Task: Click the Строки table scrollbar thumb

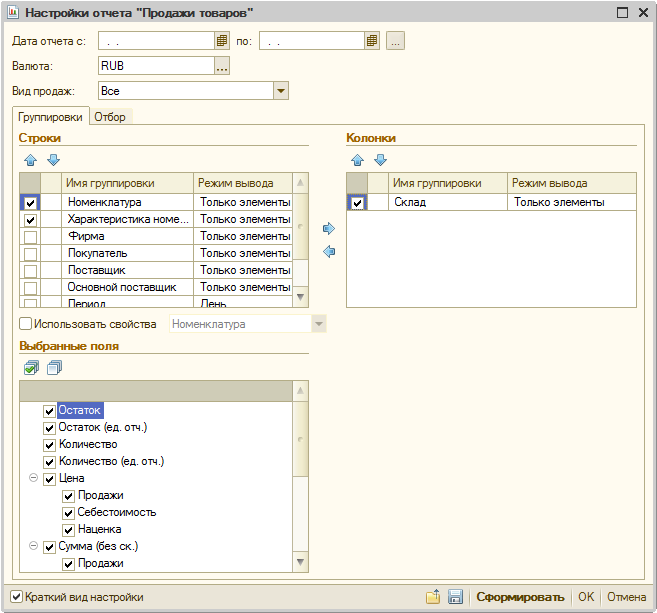Action: click(x=300, y=226)
